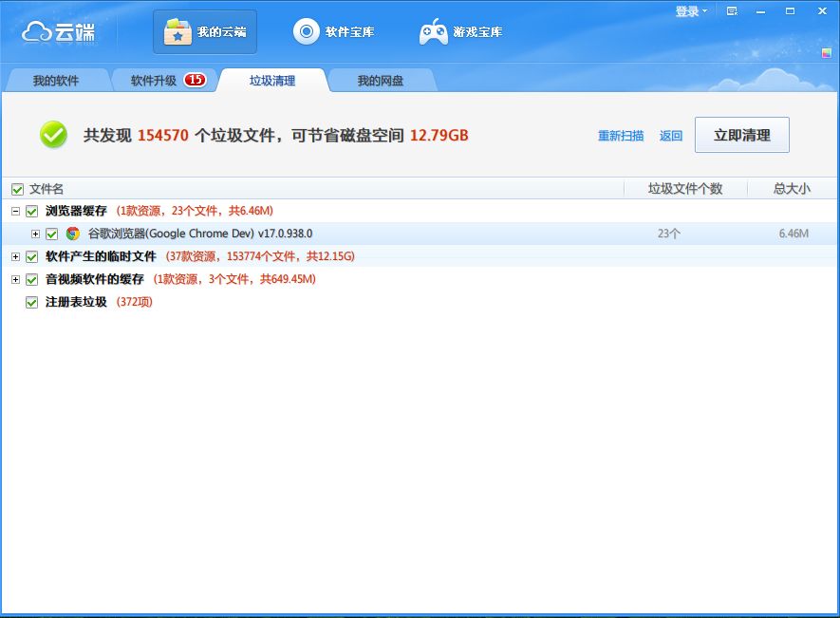Viewport: 840px width, 618px height.
Task: Expand 音视频软件的缓存 group
Action: [15, 279]
